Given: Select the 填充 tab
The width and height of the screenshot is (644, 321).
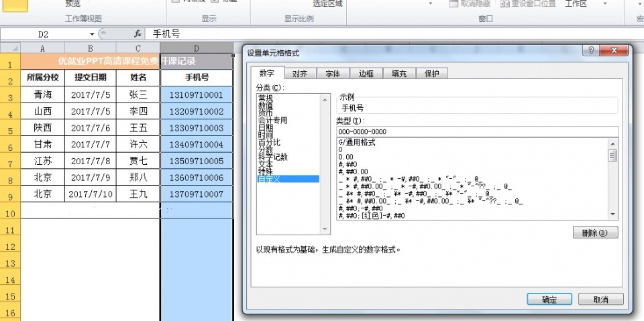Looking at the screenshot, I should [399, 74].
